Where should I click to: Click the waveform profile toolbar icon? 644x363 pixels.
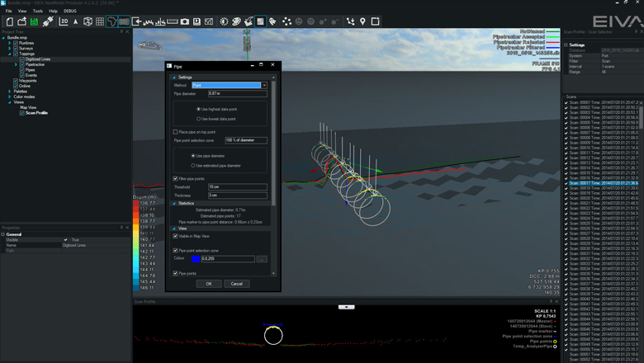click(149, 21)
